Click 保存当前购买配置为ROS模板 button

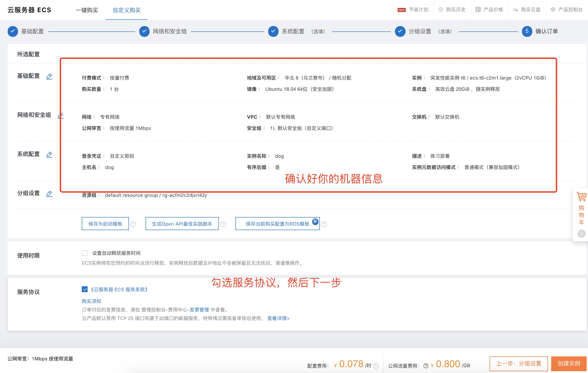point(277,224)
